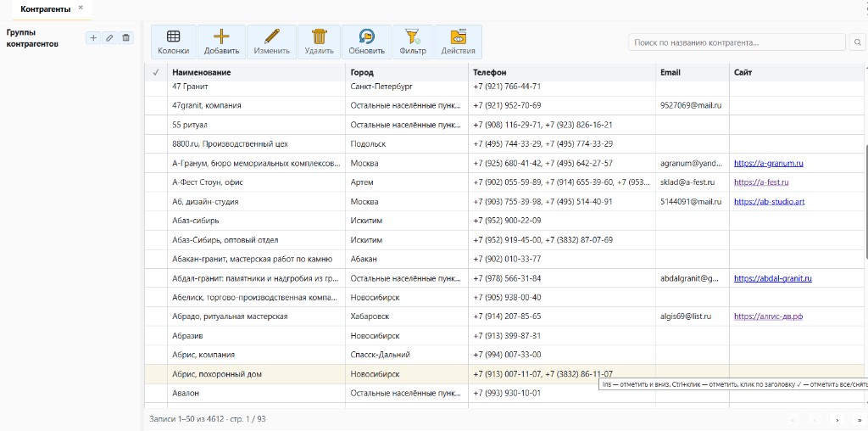Click city cell Подольск
The height and width of the screenshot is (431, 868).
coord(407,144)
